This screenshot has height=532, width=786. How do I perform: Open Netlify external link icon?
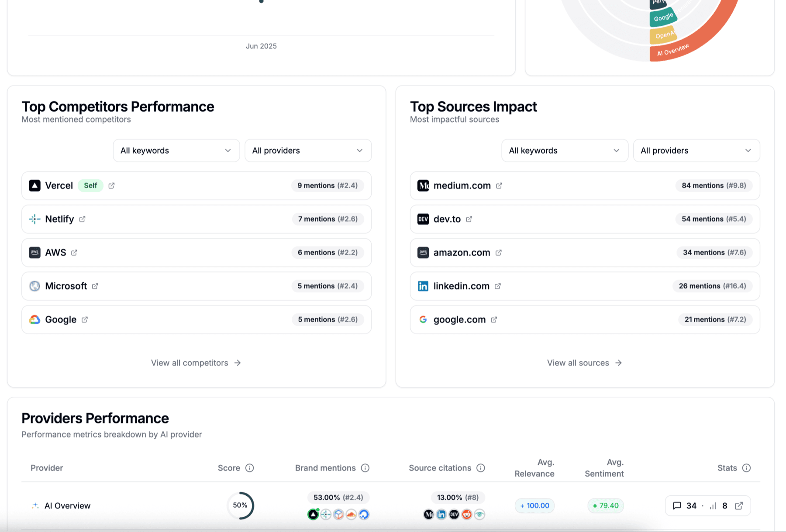tap(82, 219)
